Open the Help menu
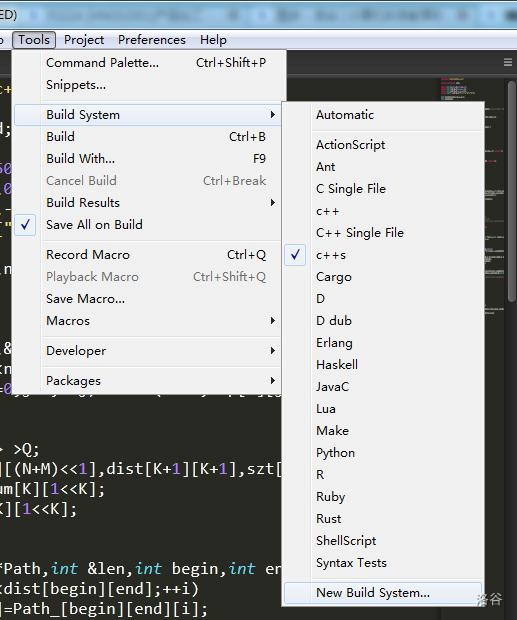 pyautogui.click(x=213, y=40)
